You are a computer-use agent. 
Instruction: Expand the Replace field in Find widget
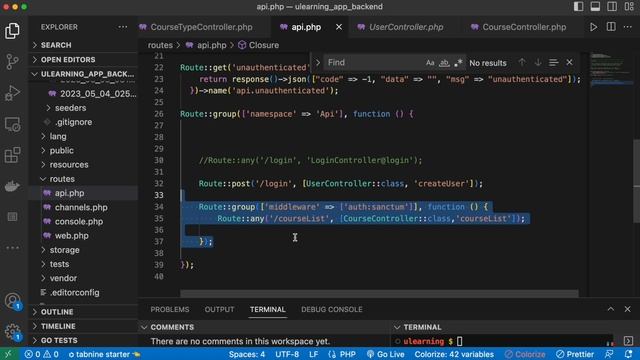pyautogui.click(x=318, y=63)
